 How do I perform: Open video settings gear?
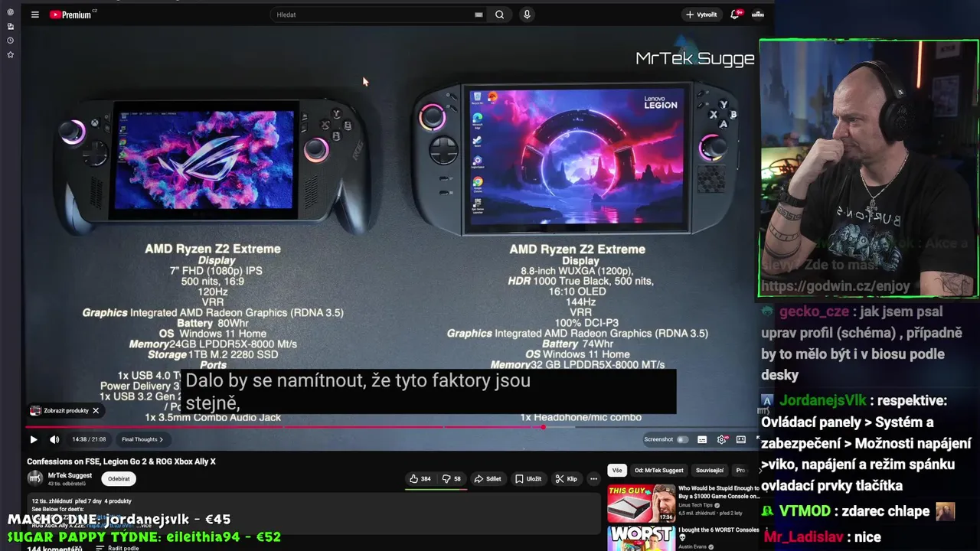point(721,439)
